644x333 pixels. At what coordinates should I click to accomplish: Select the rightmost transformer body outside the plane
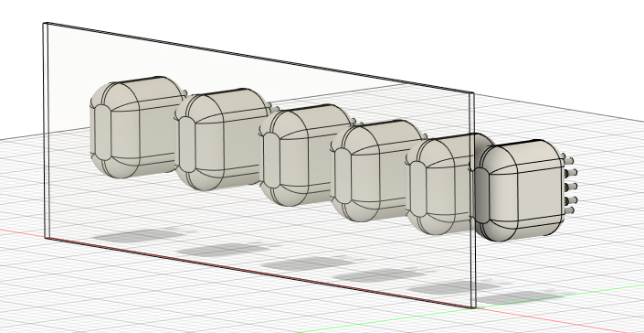(520, 190)
